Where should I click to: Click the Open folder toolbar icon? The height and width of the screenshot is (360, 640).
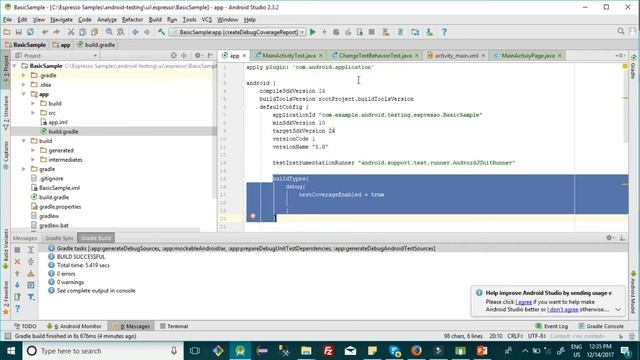coord(7,32)
